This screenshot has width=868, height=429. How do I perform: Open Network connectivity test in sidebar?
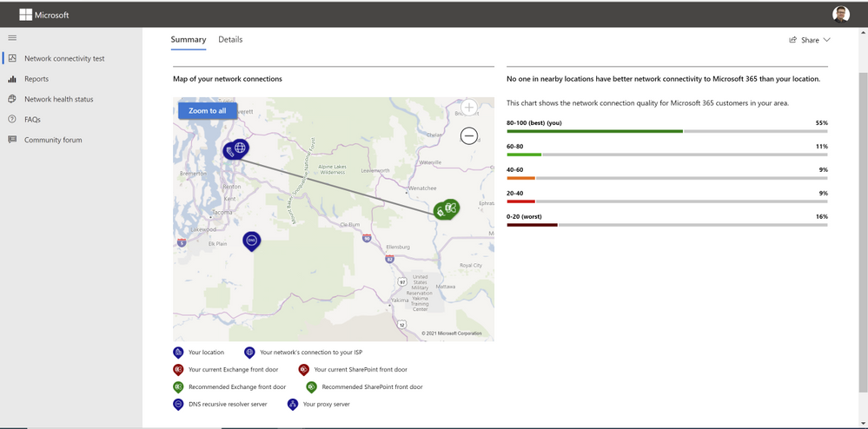click(64, 59)
